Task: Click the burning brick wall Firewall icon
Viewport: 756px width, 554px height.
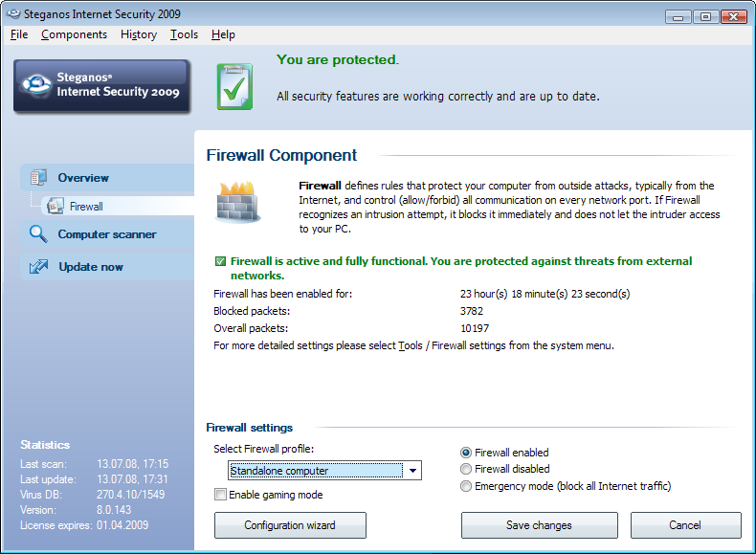Action: [236, 202]
